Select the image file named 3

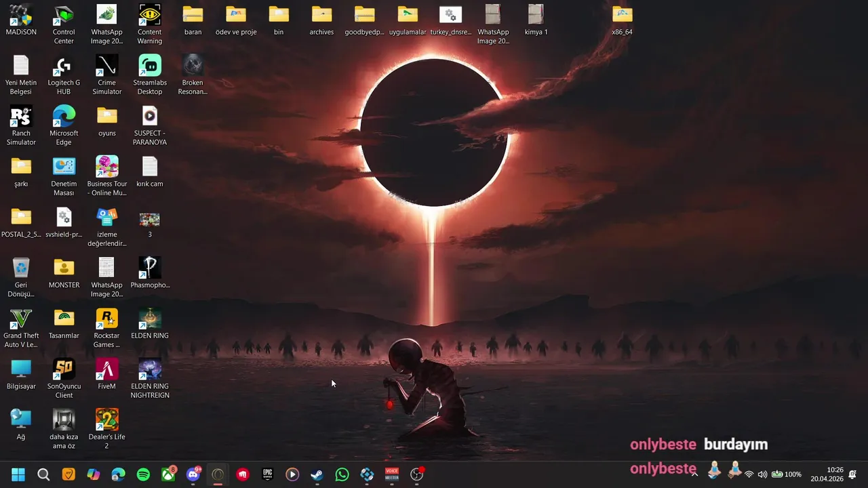point(150,224)
